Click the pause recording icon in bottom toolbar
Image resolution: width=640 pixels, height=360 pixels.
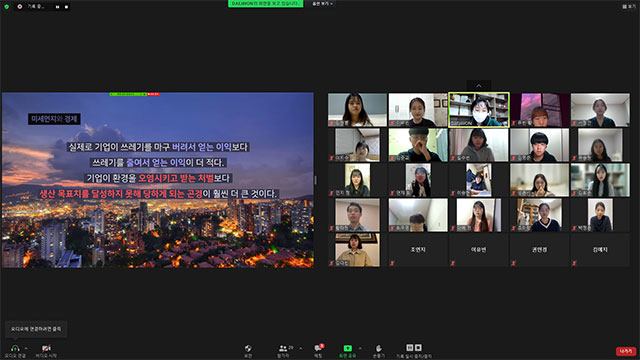point(409,348)
